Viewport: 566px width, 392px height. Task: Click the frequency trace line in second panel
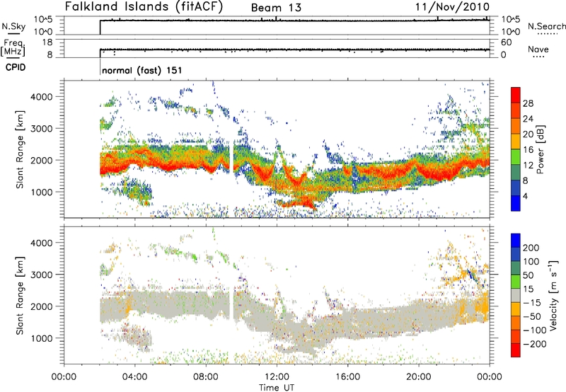(294, 50)
